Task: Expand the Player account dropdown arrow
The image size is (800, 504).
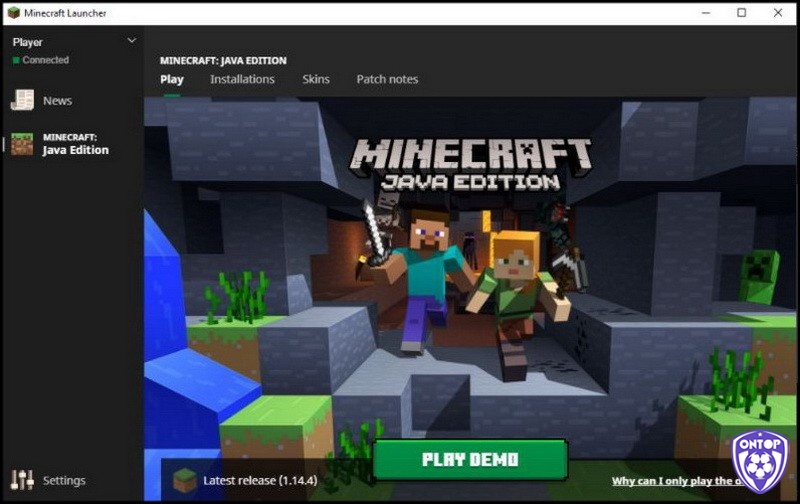Action: pos(132,40)
